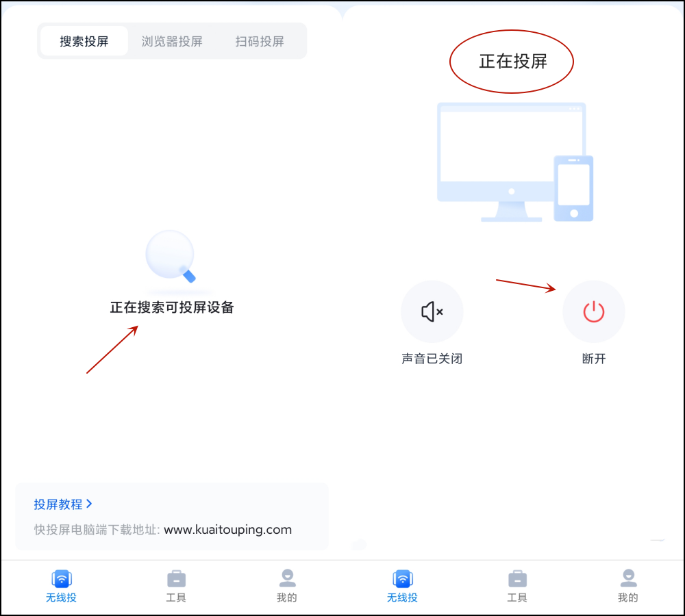This screenshot has height=616, width=685.
Task: Open 工具 briefcase icon on the searching screen
Action: [x=176, y=579]
